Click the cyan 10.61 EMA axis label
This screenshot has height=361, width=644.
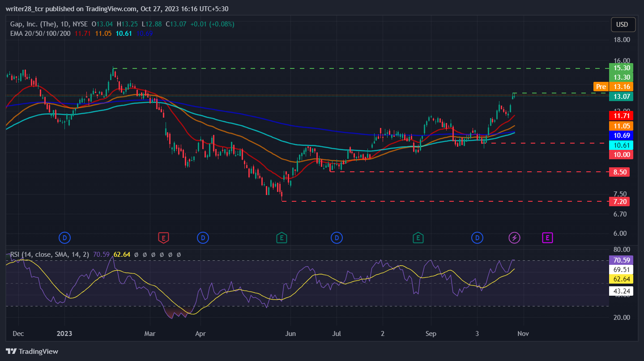pos(622,145)
